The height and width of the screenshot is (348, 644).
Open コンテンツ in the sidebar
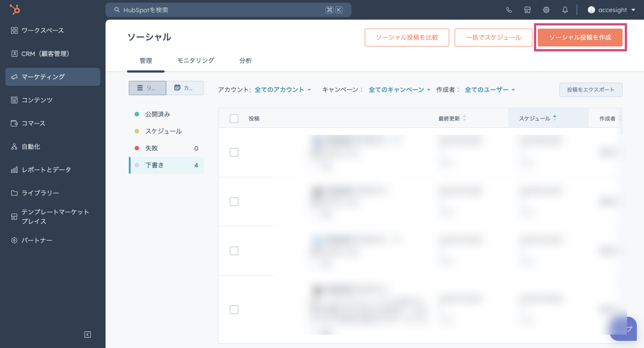[x=53, y=100]
